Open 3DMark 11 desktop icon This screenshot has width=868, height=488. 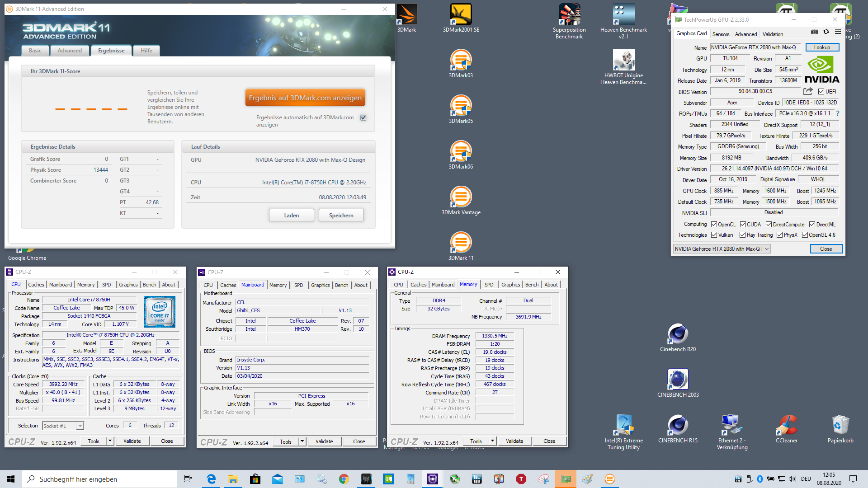click(x=461, y=246)
